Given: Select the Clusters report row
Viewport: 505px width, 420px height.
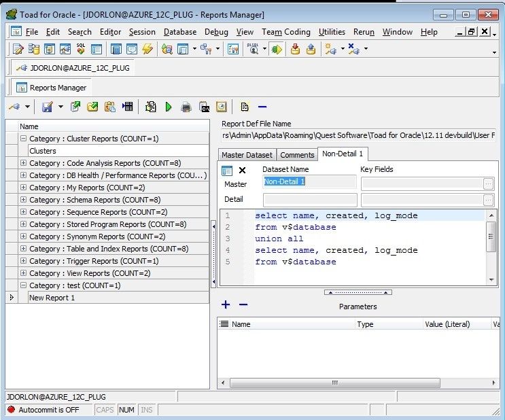Looking at the screenshot, I should [x=118, y=151].
